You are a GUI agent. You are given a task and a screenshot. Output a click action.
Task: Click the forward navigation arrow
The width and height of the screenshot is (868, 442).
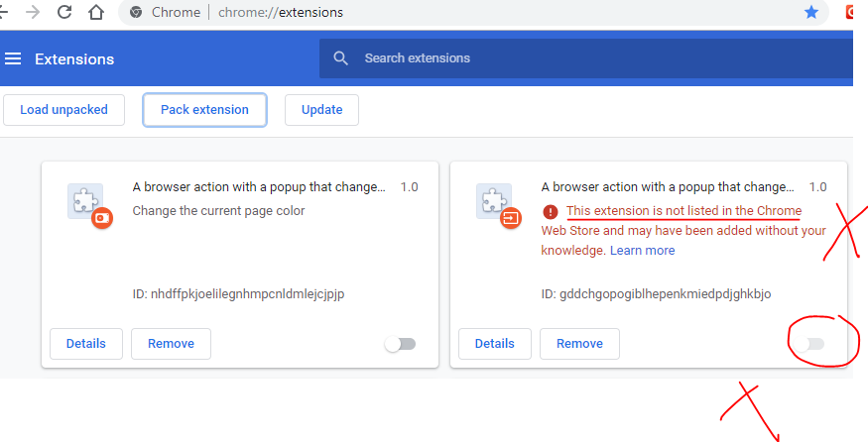33,12
